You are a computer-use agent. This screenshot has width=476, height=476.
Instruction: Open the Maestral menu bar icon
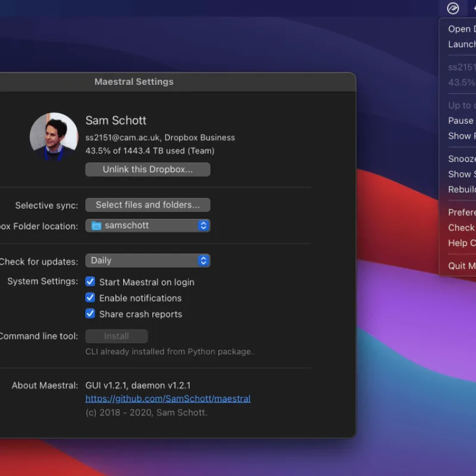point(453,8)
